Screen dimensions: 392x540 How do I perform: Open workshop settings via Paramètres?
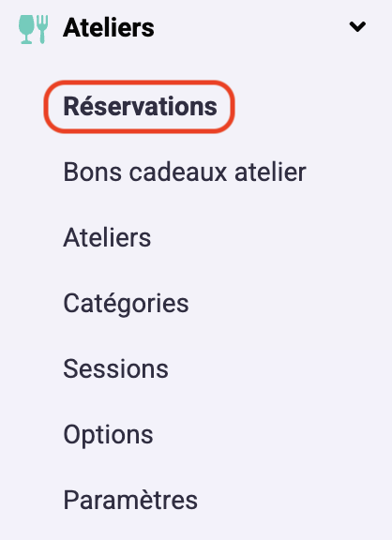(130, 500)
